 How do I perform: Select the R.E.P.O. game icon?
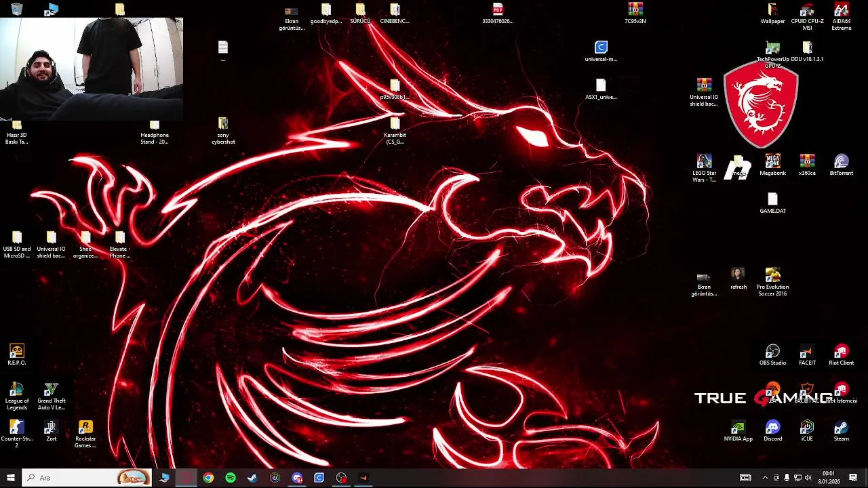17,355
